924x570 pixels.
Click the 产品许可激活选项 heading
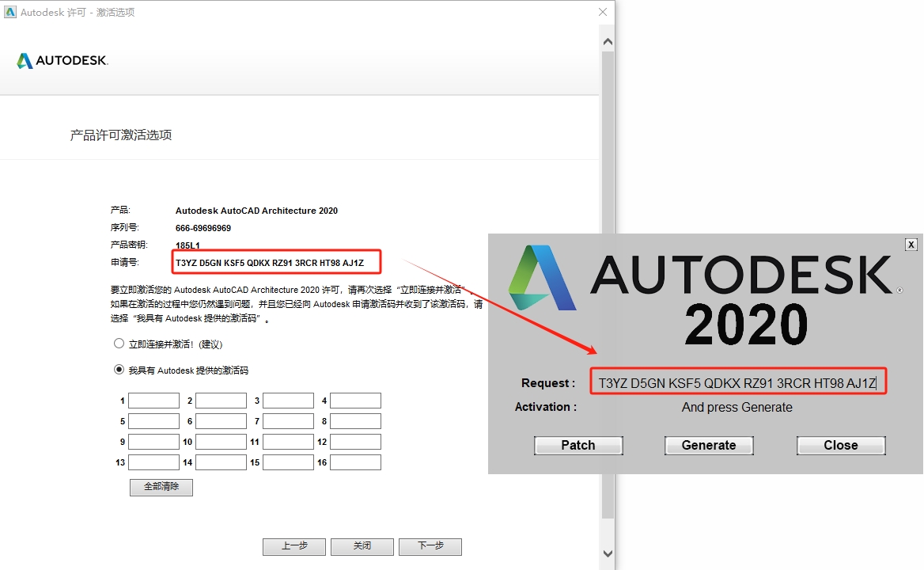tap(121, 135)
